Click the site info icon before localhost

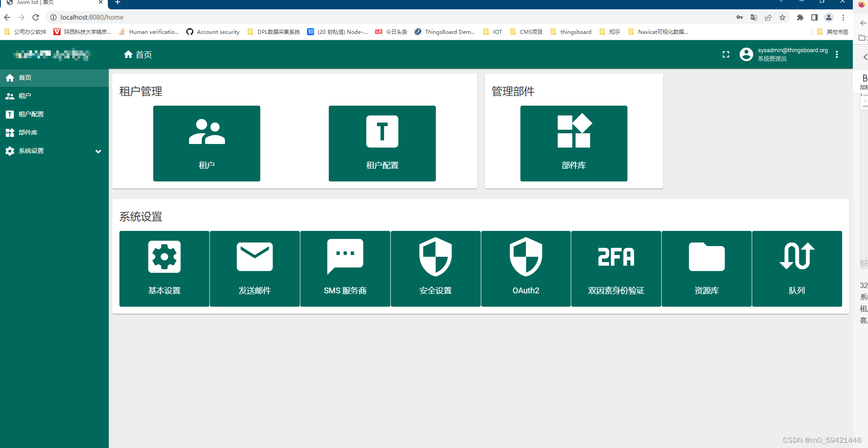click(x=53, y=17)
